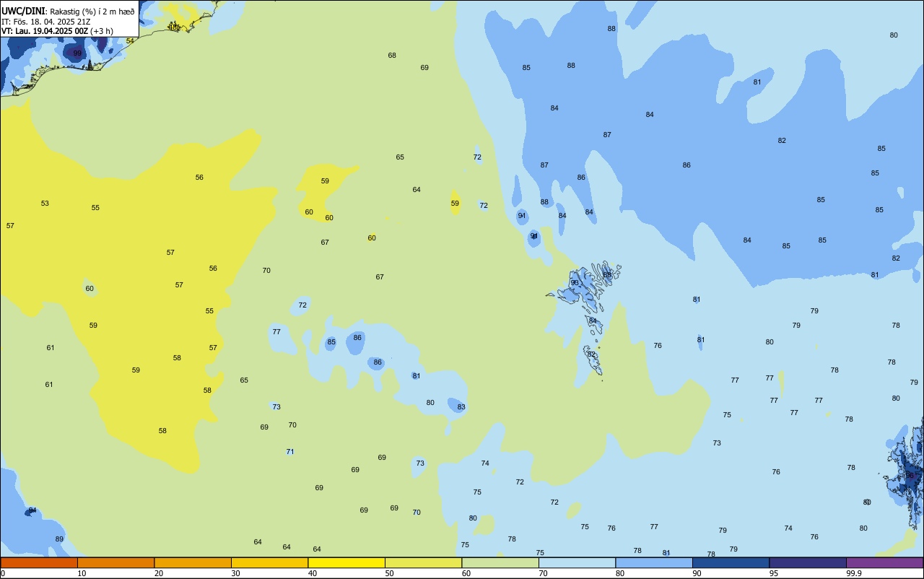924x579 pixels.
Task: Click the 'Rakastig (%) í 2 m hæð' label
Action: 92,12
